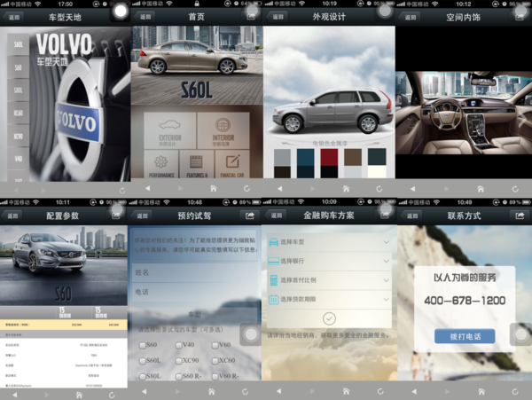532x400 pixels.
Task: Tap interior dashboard photo on 空间内饰 screen
Action: pos(464,113)
